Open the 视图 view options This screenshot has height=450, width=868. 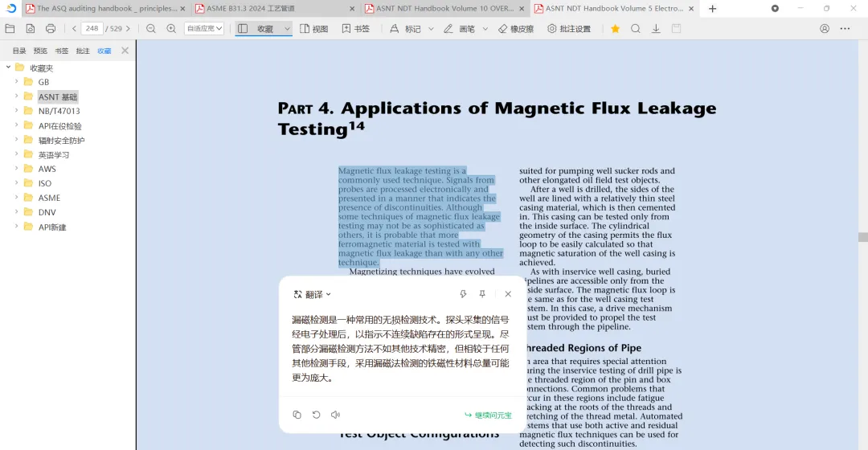pyautogui.click(x=314, y=29)
